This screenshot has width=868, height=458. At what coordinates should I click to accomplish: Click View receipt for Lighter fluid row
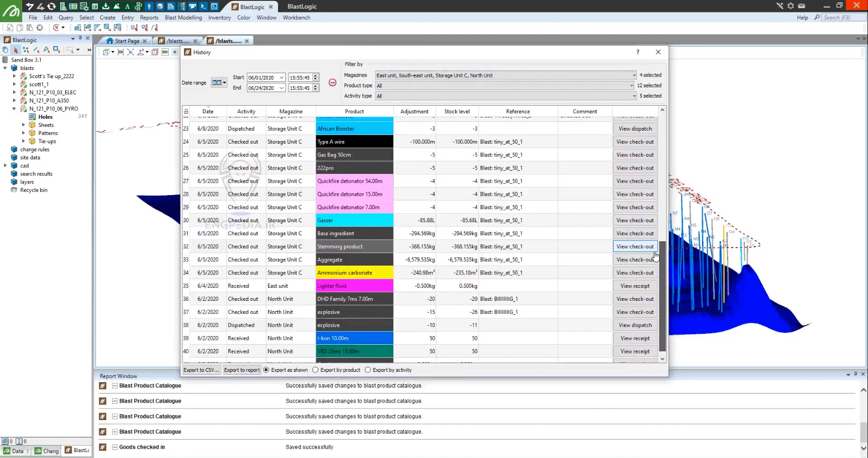pos(635,286)
